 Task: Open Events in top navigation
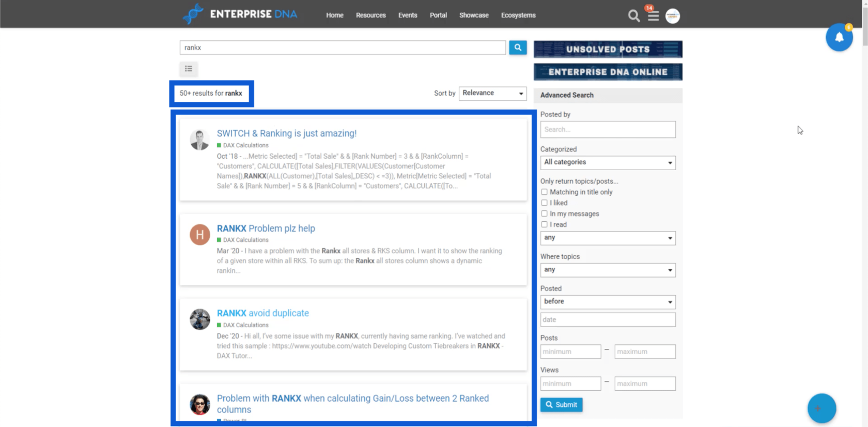(x=408, y=15)
